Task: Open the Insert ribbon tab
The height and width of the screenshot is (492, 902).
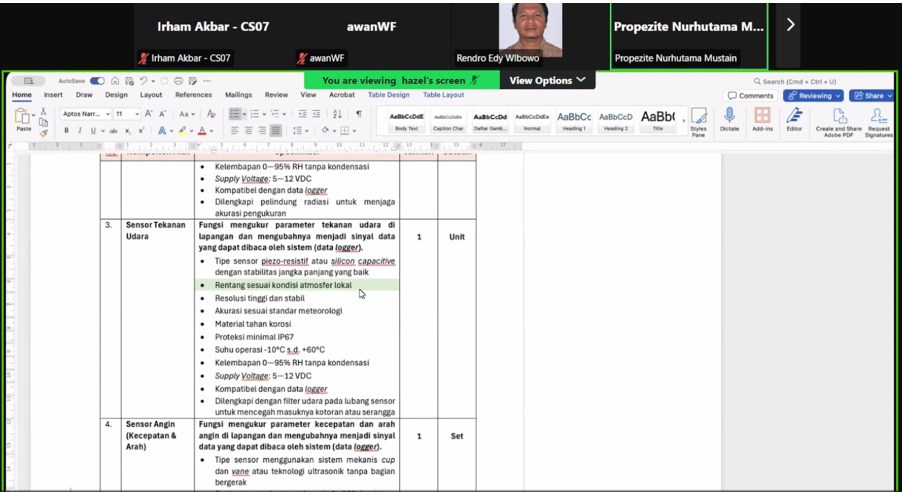Action: coord(53,95)
